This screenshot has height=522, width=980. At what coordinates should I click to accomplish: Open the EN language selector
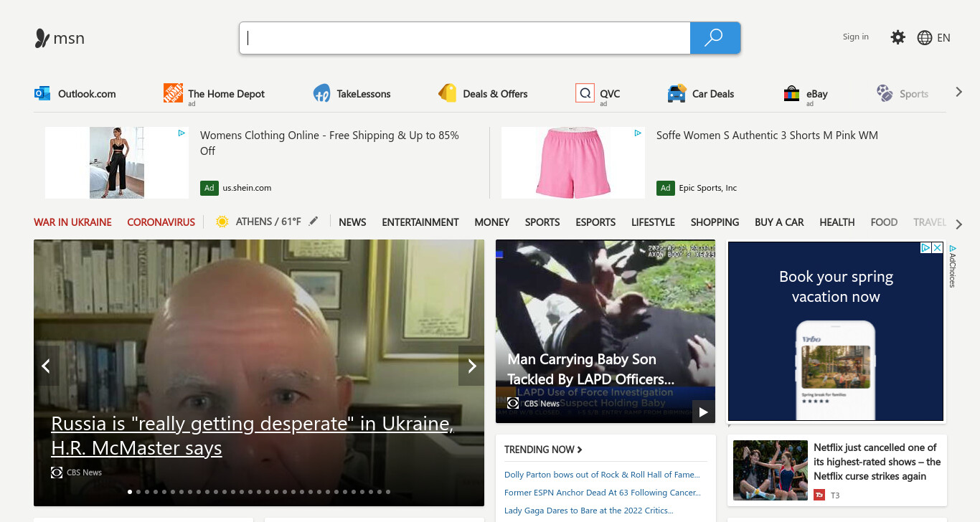(x=943, y=38)
